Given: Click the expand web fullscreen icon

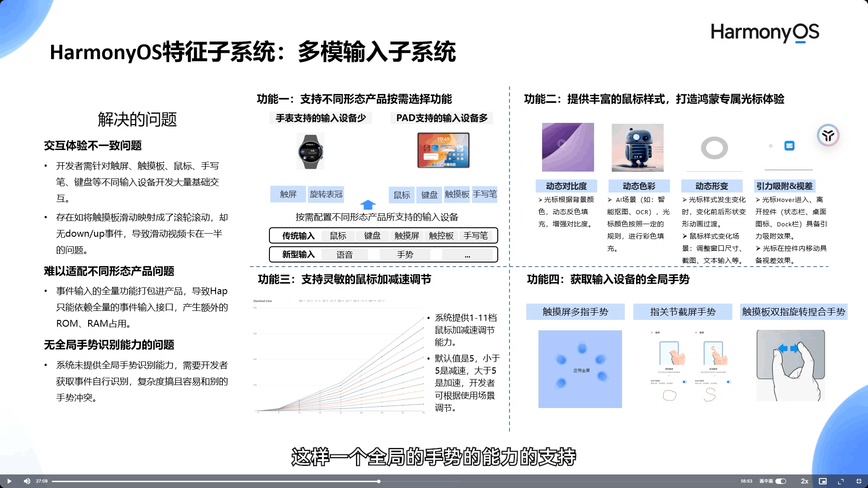Looking at the screenshot, I should coord(841,481).
